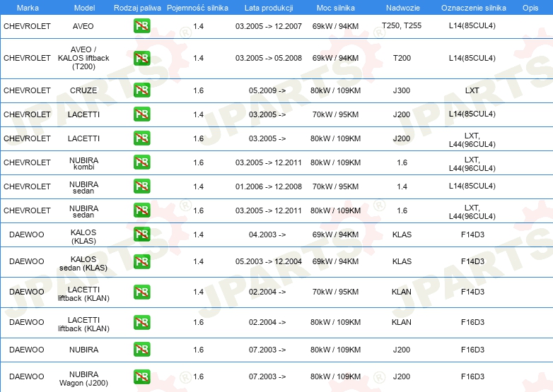The width and height of the screenshot is (553, 392).
Task: Select the T250, T255 body cell
Action: 401,26
